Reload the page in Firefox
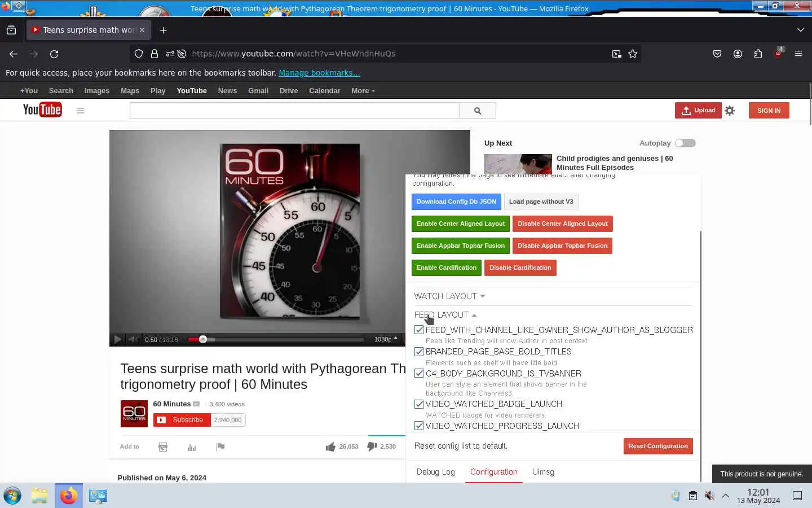Image resolution: width=812 pixels, height=508 pixels. click(54, 54)
